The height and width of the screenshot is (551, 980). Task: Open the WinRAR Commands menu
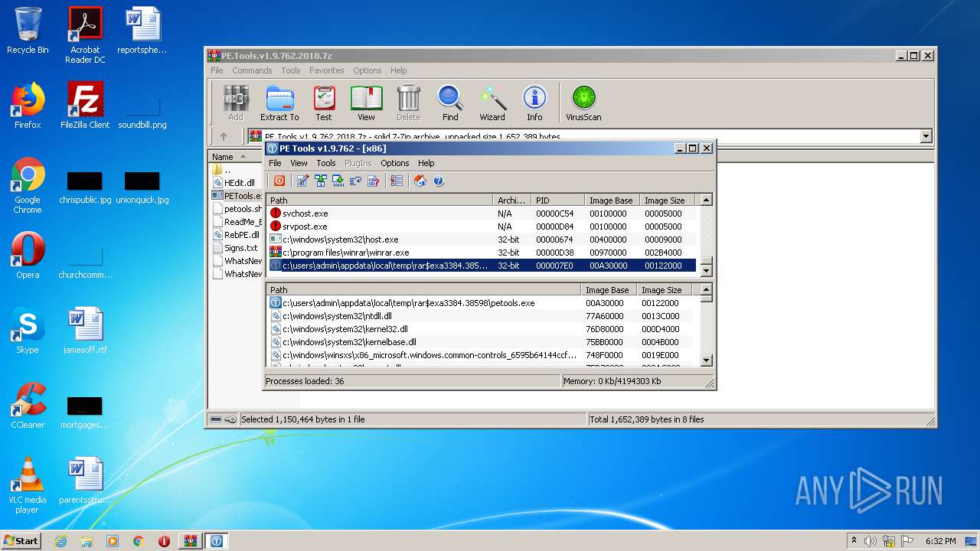[x=252, y=70]
